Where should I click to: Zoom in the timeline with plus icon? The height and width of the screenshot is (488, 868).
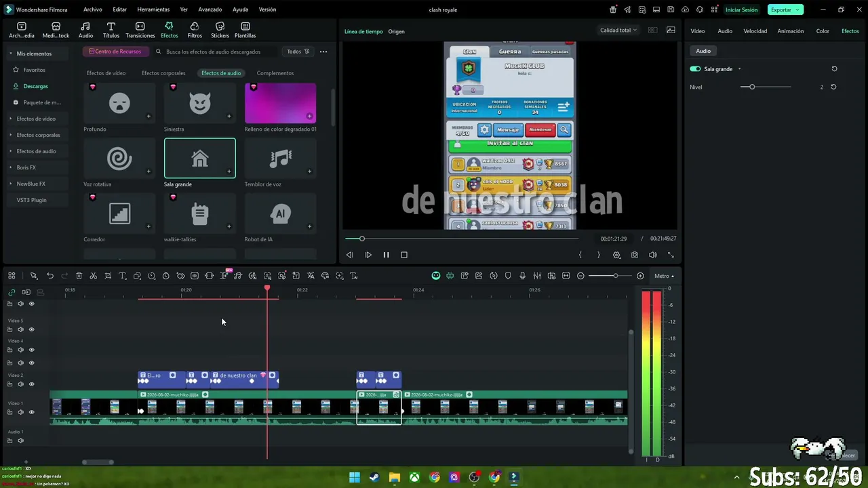pos(640,276)
